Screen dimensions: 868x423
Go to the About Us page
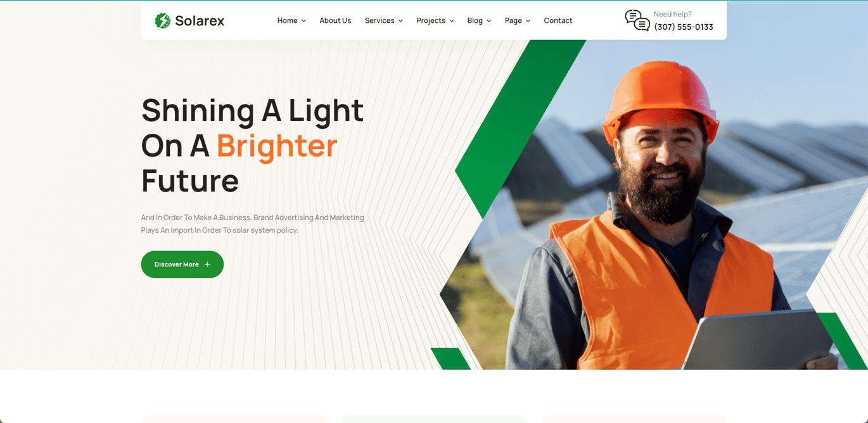click(x=335, y=20)
